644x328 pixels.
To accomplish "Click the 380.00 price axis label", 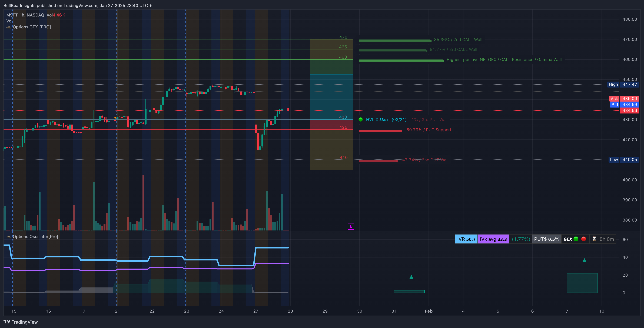I will (629, 220).
